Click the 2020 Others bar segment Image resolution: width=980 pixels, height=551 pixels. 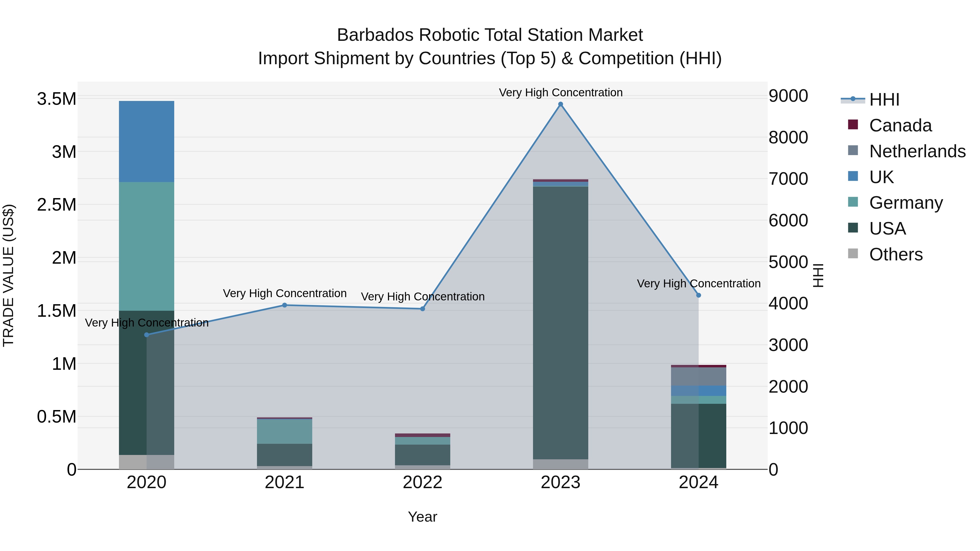[x=146, y=462]
